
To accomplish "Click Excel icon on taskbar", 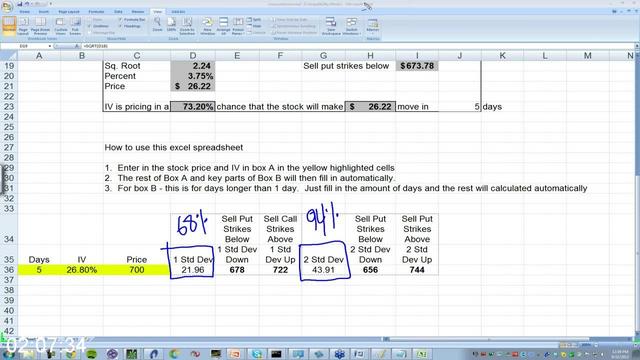I will tap(422, 354).
